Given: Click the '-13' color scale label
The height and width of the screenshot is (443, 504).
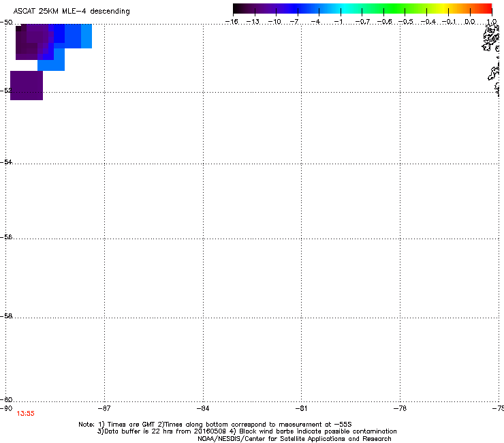Looking at the screenshot, I should coord(253,22).
